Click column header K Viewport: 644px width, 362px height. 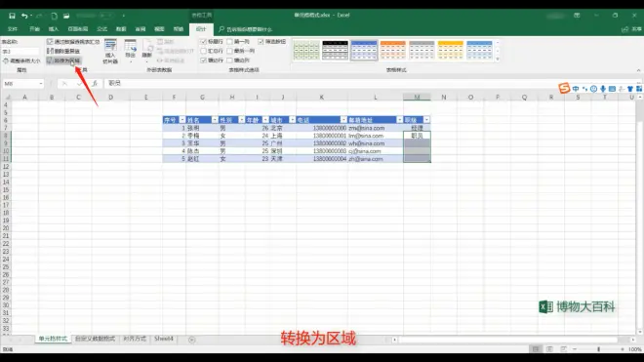click(x=322, y=98)
